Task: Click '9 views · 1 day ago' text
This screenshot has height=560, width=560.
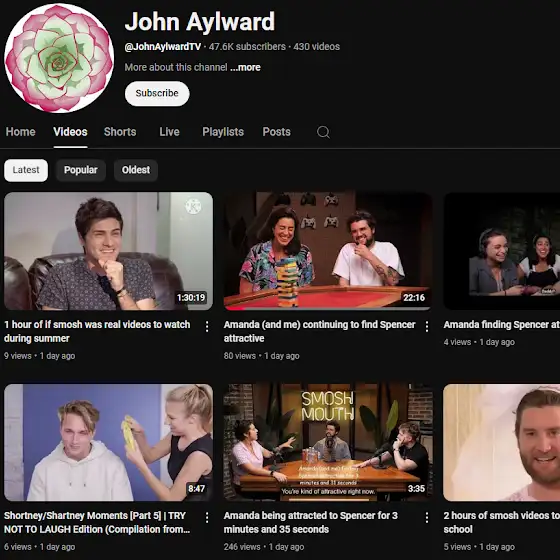Action: tap(40, 356)
